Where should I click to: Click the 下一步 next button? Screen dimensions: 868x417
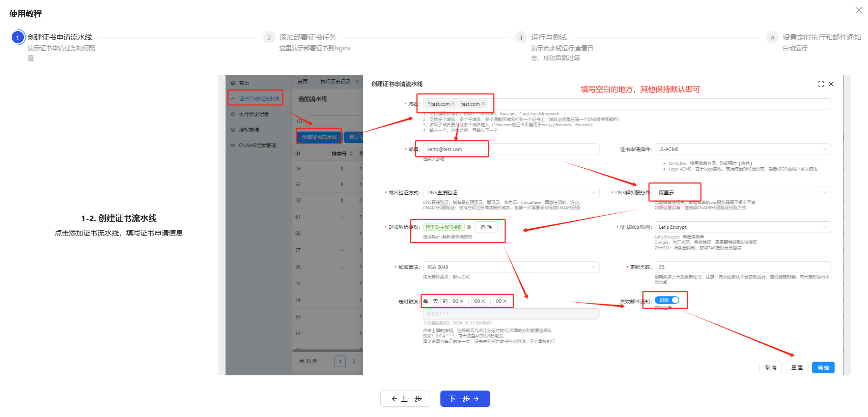coord(465,399)
